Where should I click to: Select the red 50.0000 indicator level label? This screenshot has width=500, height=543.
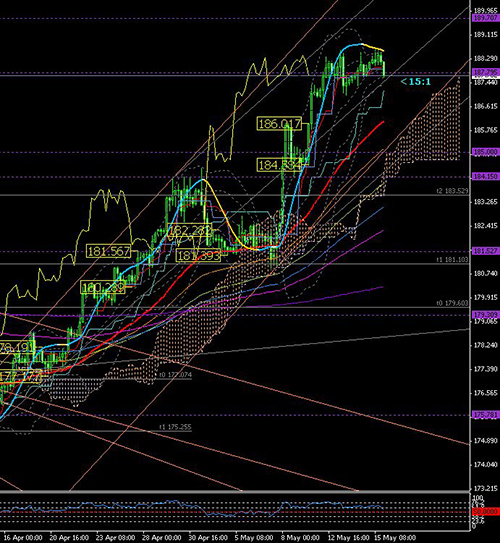coord(486,511)
